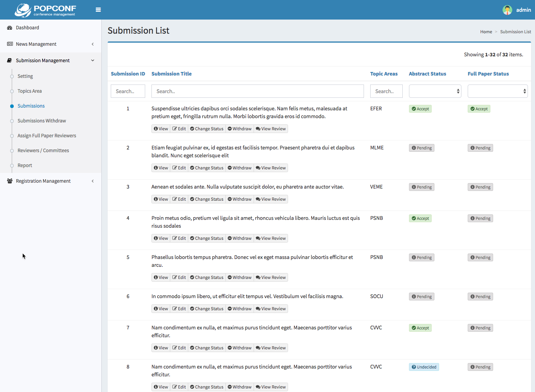Screen dimensions: 535x392
Task: Open View Review for submission 4
Action: coord(271,238)
